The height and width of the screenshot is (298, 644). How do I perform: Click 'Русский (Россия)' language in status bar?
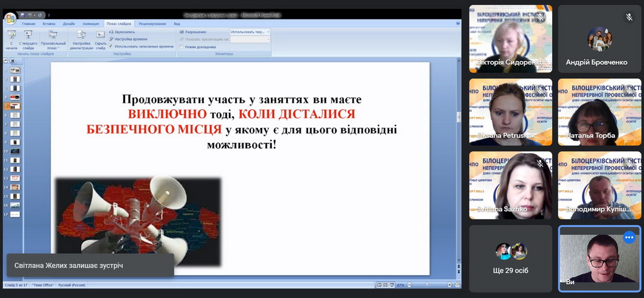coord(73,285)
